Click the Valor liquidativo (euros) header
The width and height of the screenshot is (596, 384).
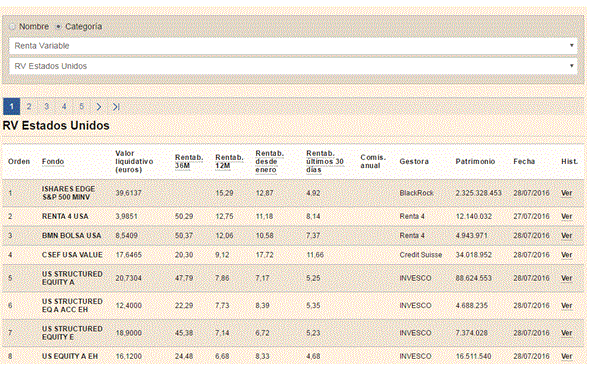(134, 162)
